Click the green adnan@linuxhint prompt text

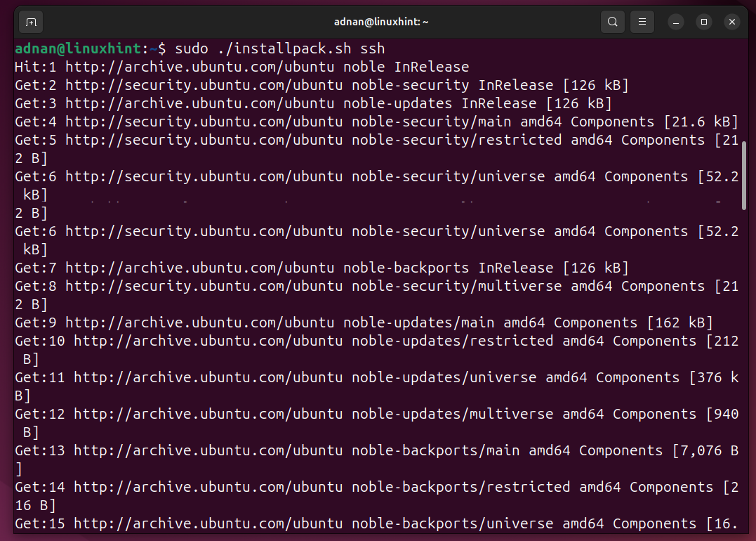(x=78, y=48)
